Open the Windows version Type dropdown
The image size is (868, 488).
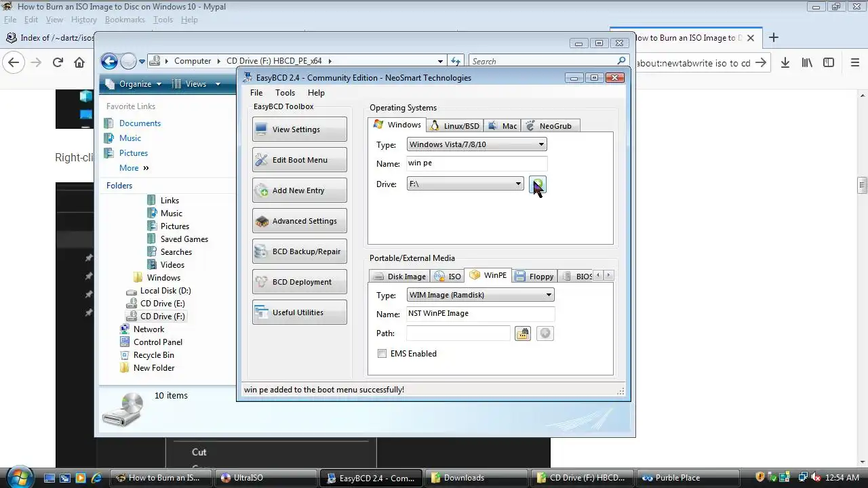477,144
